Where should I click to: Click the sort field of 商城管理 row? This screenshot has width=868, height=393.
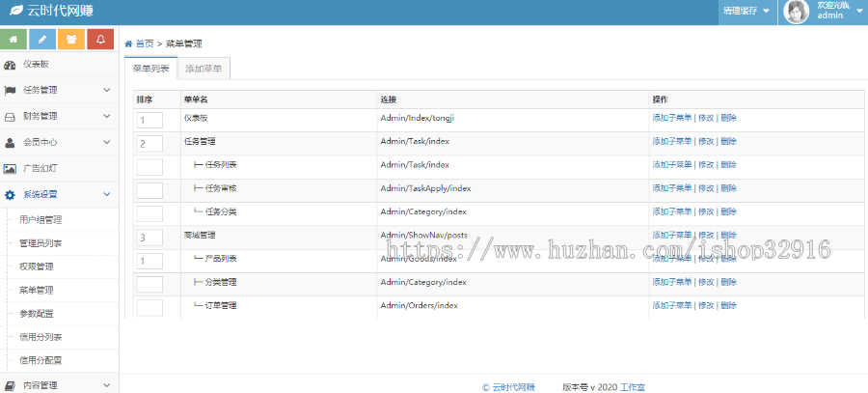pos(149,238)
